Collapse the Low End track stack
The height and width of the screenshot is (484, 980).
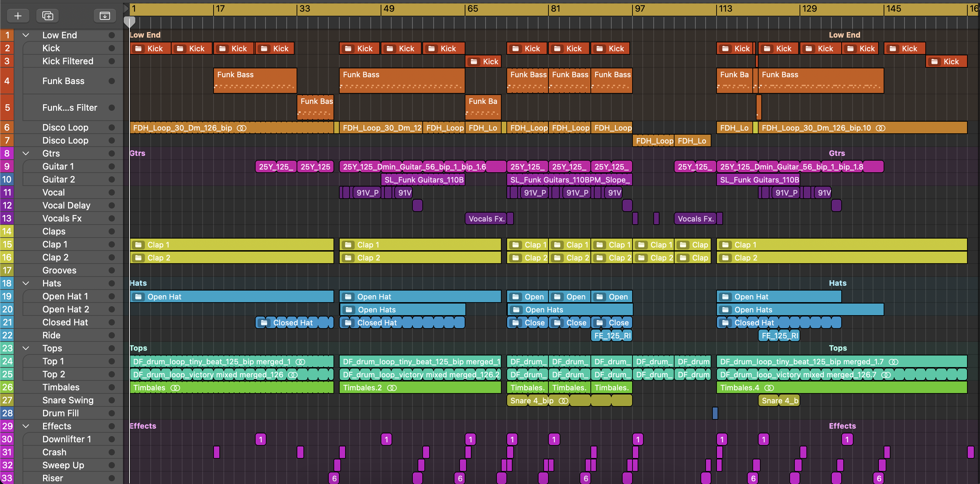click(x=26, y=35)
